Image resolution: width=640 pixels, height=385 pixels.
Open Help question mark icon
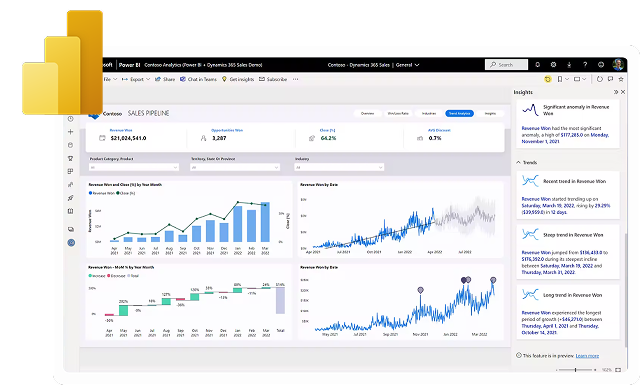point(585,65)
